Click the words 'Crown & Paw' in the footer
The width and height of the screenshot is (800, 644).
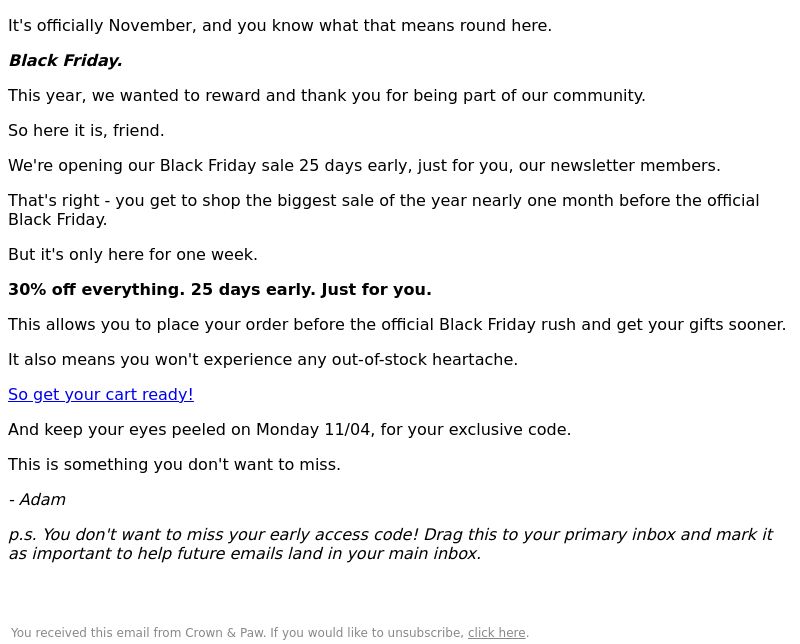224,633
